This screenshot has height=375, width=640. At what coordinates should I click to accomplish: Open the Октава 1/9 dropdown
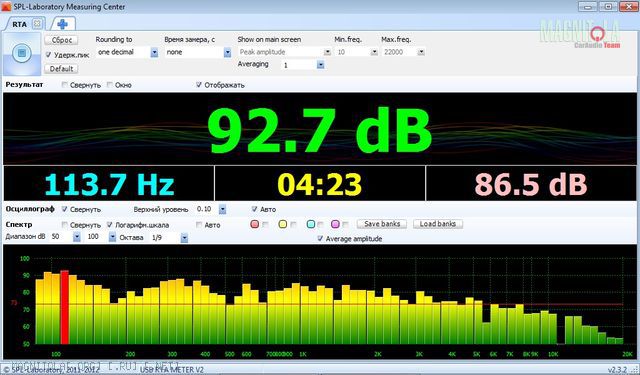[x=184, y=237]
